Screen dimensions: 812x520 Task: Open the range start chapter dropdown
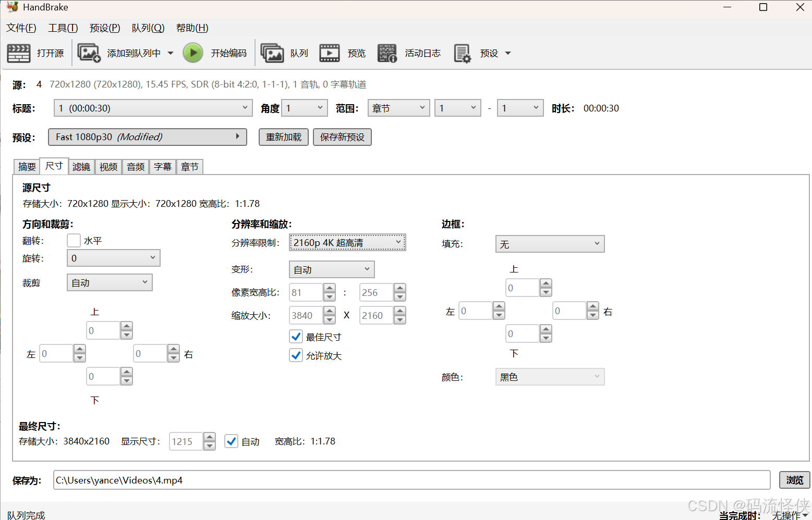[458, 108]
